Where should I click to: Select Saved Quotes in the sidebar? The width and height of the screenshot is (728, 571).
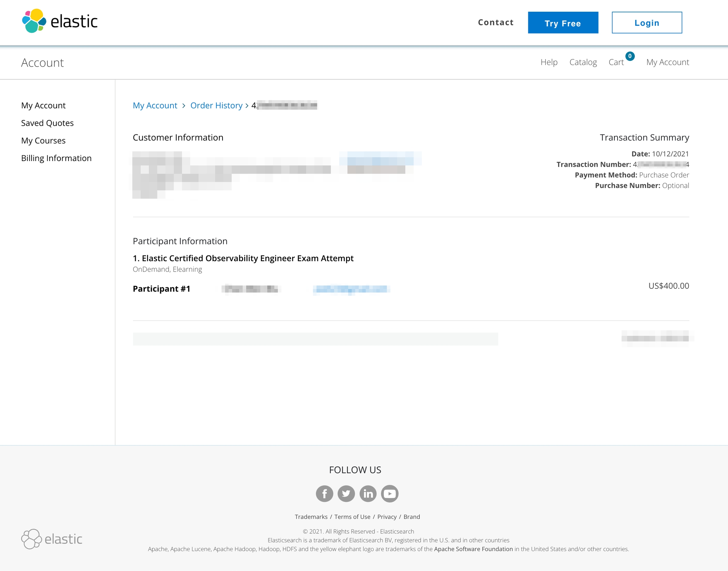(47, 123)
